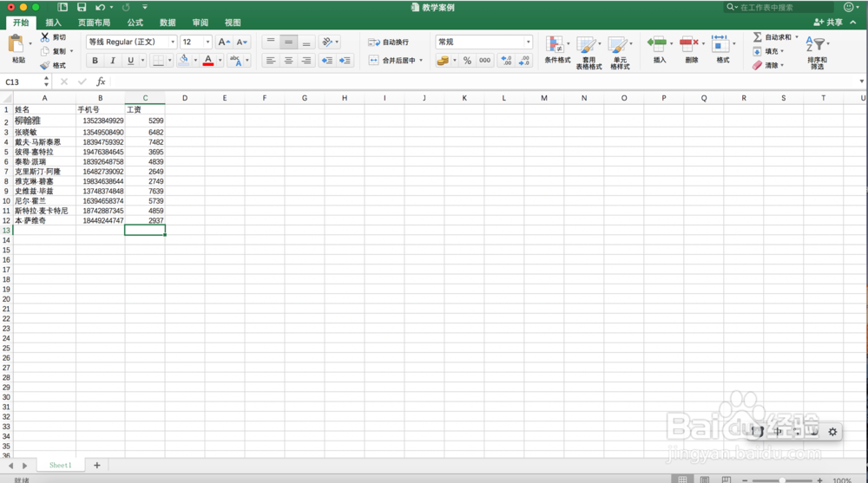
Task: Click the search-in-sheet field
Action: (x=779, y=7)
